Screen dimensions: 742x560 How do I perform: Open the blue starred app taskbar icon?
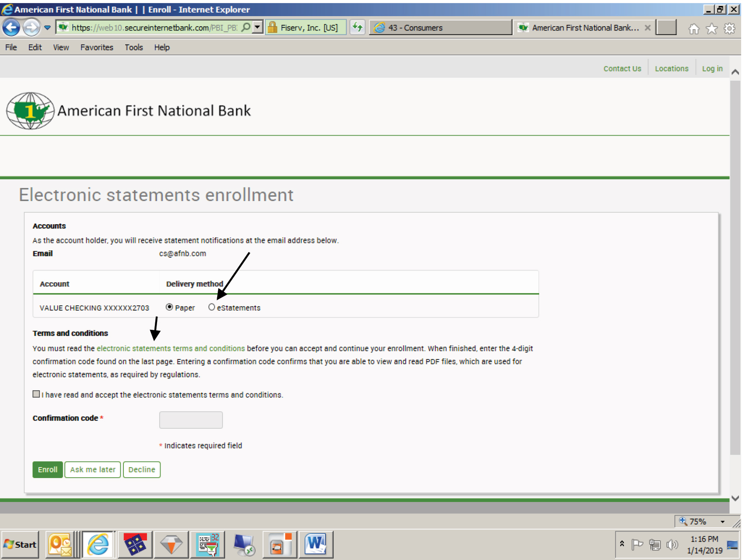(x=135, y=544)
